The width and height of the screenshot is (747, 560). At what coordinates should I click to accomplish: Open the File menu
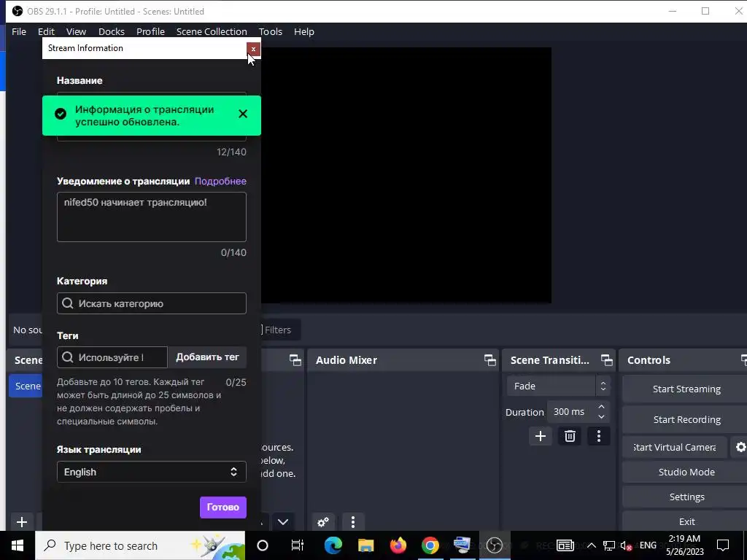click(19, 31)
